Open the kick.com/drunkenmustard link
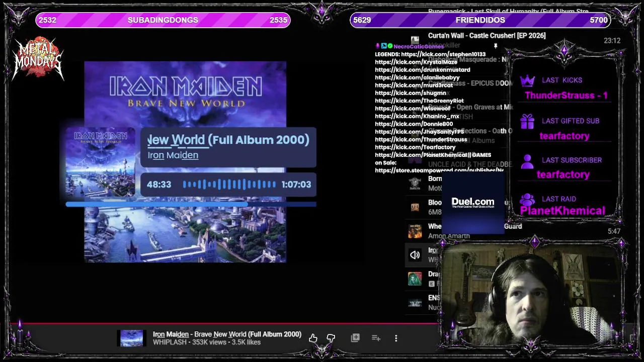The width and height of the screenshot is (644, 362). pos(423,70)
